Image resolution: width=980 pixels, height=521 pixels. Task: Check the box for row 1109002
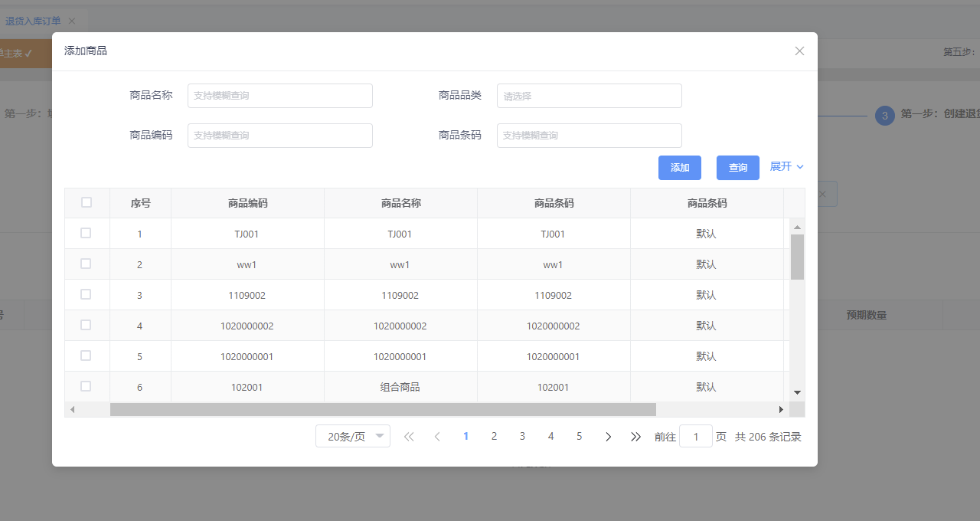click(x=86, y=294)
